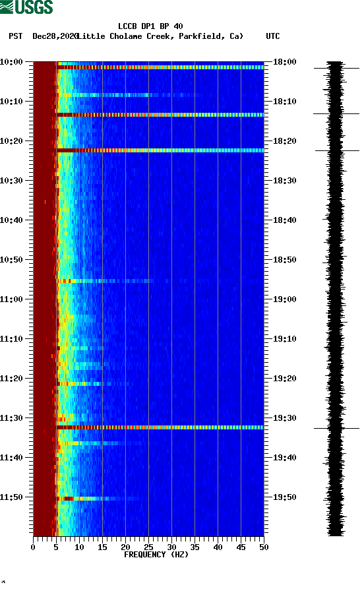Image resolution: width=364 pixels, height=589 pixels.
Task: Click the 10 Hz frequency axis tick label
Action: tap(79, 547)
